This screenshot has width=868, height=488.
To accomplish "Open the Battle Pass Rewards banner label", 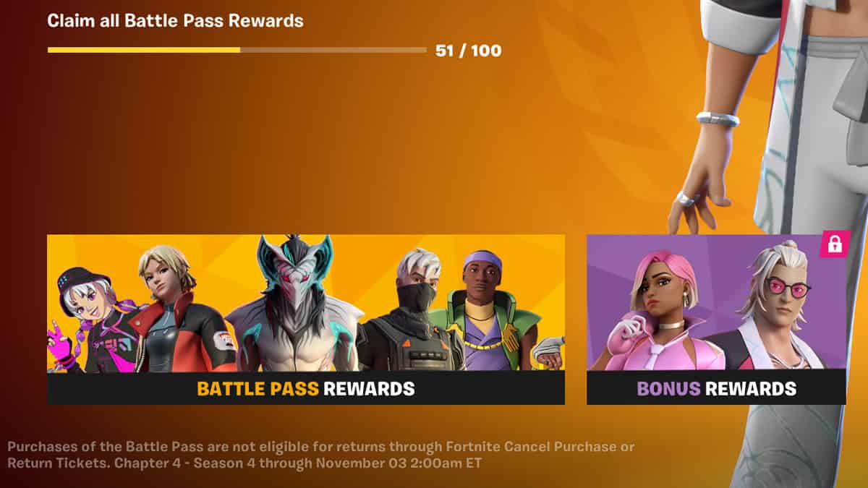I will point(305,388).
